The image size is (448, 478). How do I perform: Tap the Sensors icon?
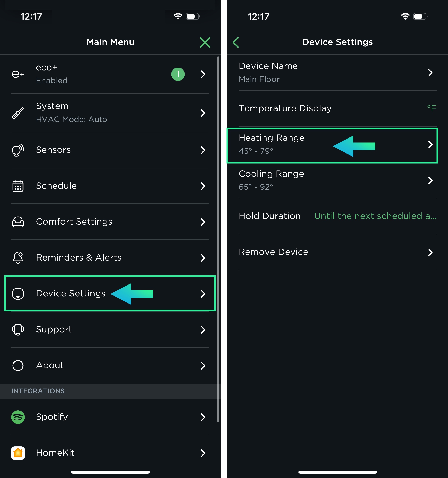pos(18,150)
